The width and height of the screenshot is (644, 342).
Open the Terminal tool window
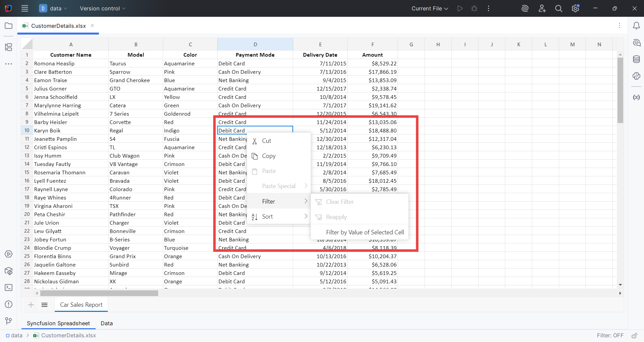point(8,288)
